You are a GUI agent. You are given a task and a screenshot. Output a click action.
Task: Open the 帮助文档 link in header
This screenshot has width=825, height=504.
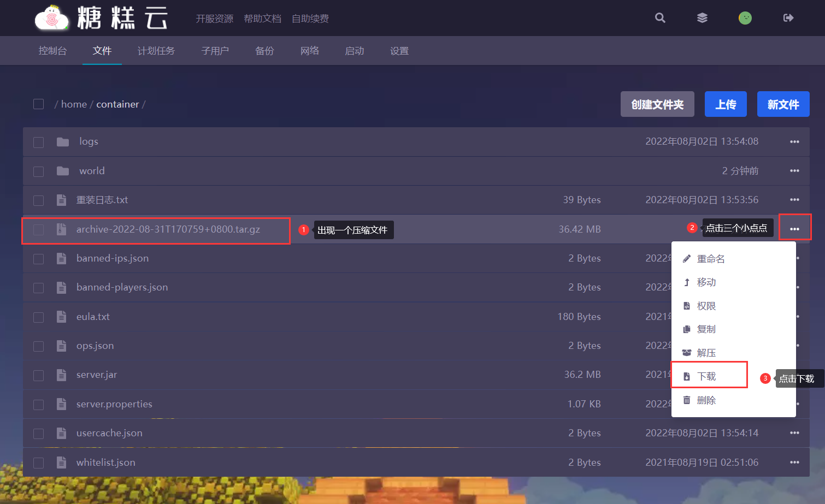(x=262, y=19)
